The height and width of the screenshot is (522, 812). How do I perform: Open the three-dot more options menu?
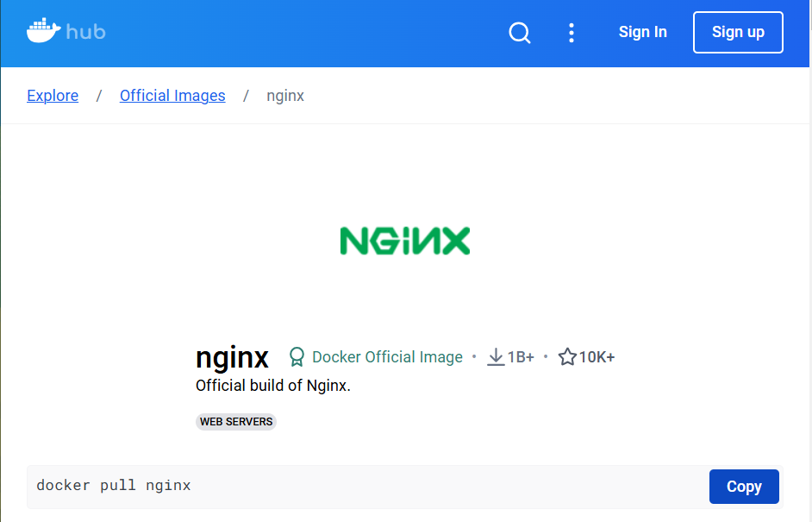[x=572, y=33]
